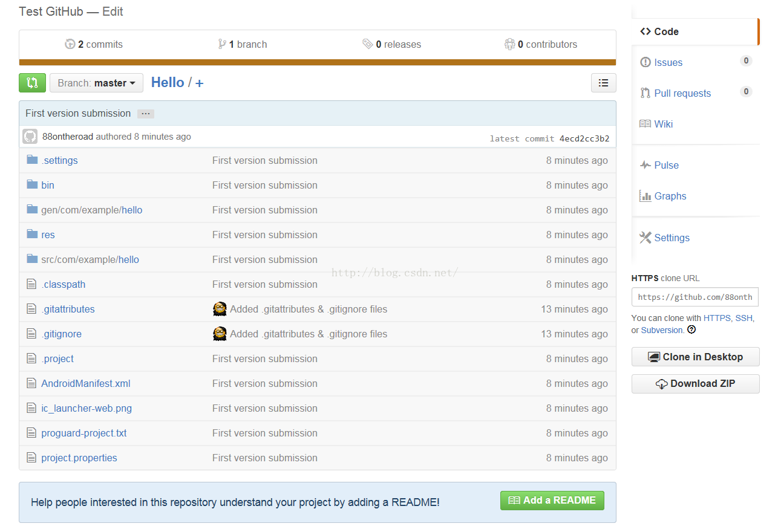Click file icon beside .gitattributes
Screen dimensions: 778x532
pyautogui.click(x=32, y=309)
